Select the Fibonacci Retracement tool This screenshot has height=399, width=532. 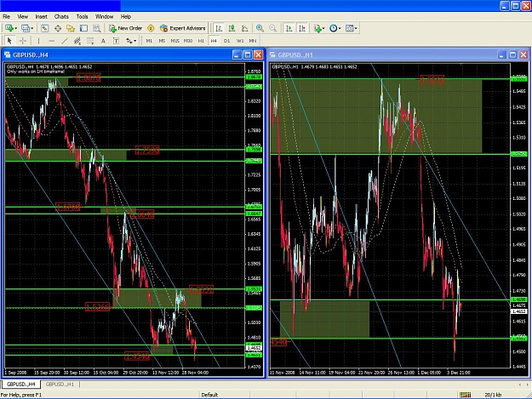(90, 41)
